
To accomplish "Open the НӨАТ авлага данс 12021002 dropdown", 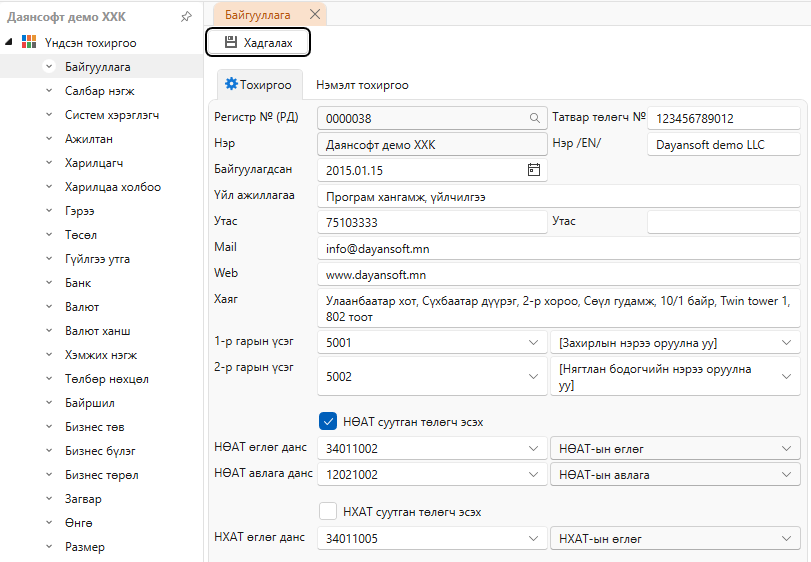I will [533, 474].
